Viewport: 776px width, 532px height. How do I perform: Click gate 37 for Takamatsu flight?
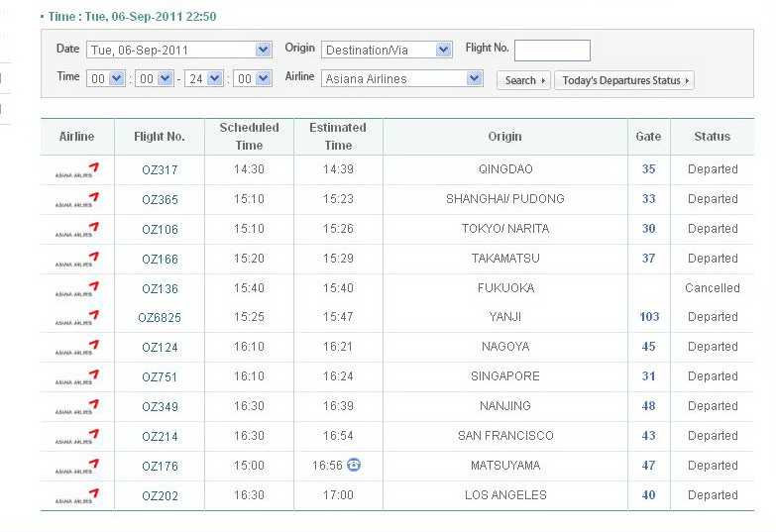649,258
